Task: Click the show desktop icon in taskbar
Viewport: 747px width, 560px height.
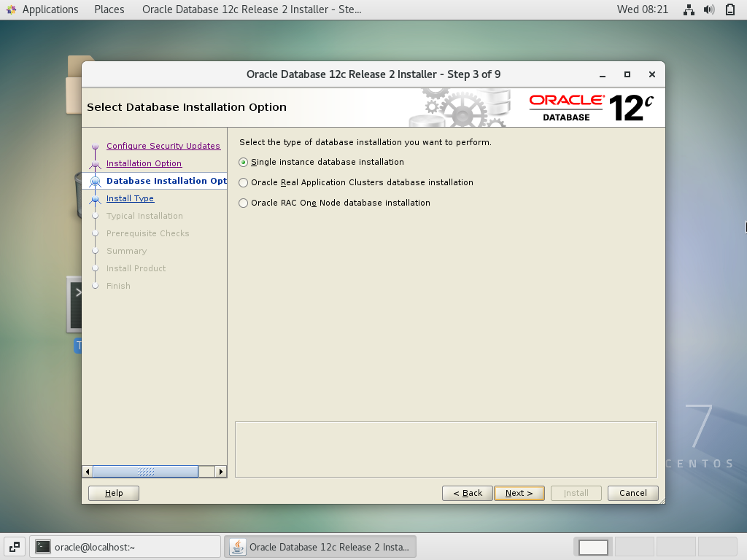Action: tap(15, 547)
